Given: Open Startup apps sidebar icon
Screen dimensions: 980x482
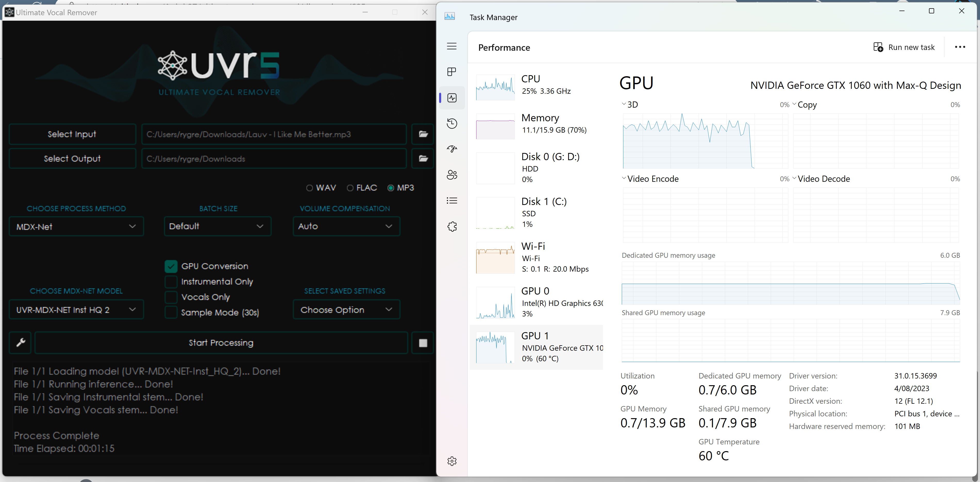Looking at the screenshot, I should (x=452, y=149).
